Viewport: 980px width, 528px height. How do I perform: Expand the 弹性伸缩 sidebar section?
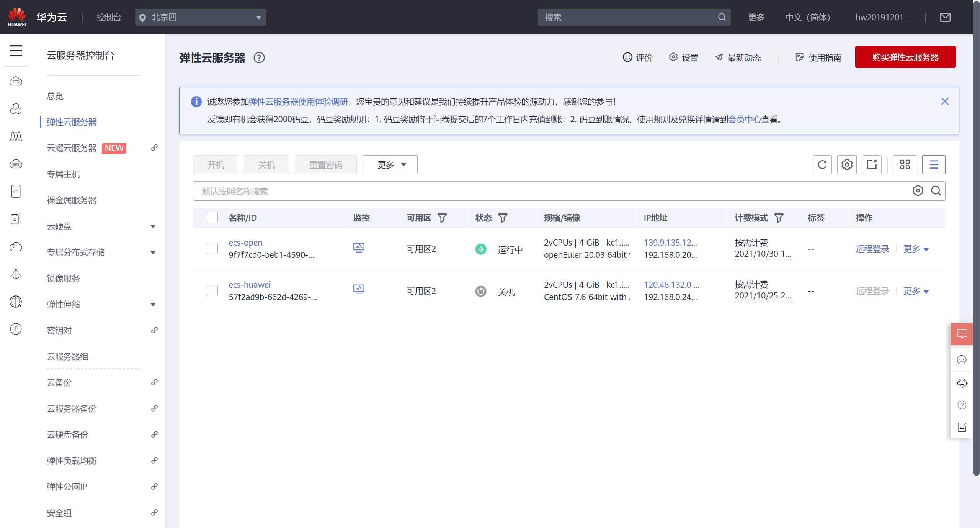(153, 305)
